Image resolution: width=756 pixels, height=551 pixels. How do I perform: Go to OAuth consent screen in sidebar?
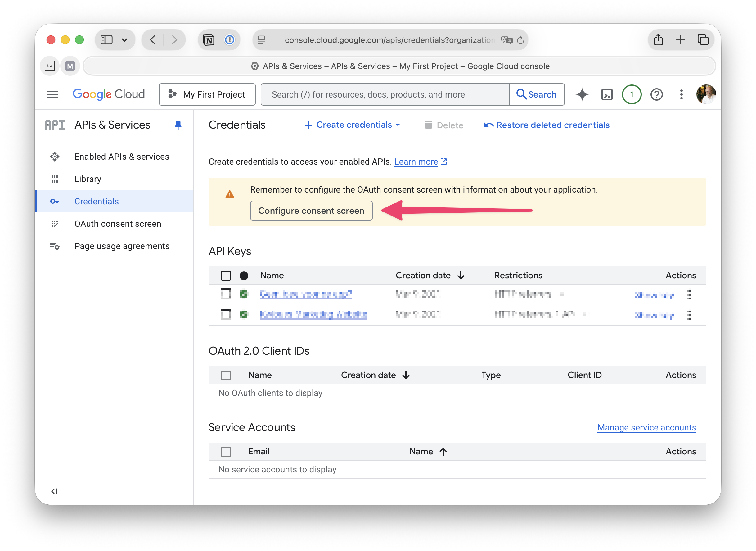click(118, 224)
